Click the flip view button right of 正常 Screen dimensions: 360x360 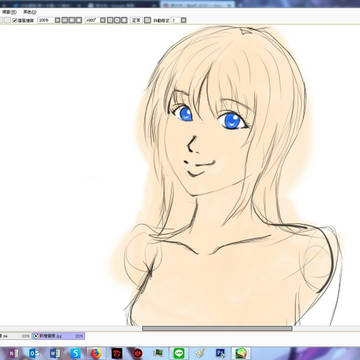(147, 20)
